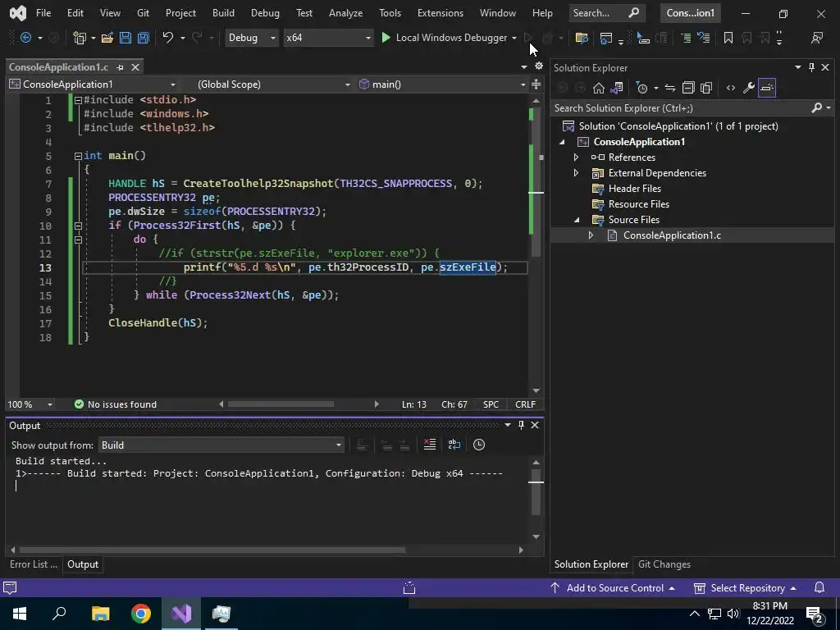Open the notifications bell in status bar
Viewport: 840px width, 630px height.
(x=819, y=588)
